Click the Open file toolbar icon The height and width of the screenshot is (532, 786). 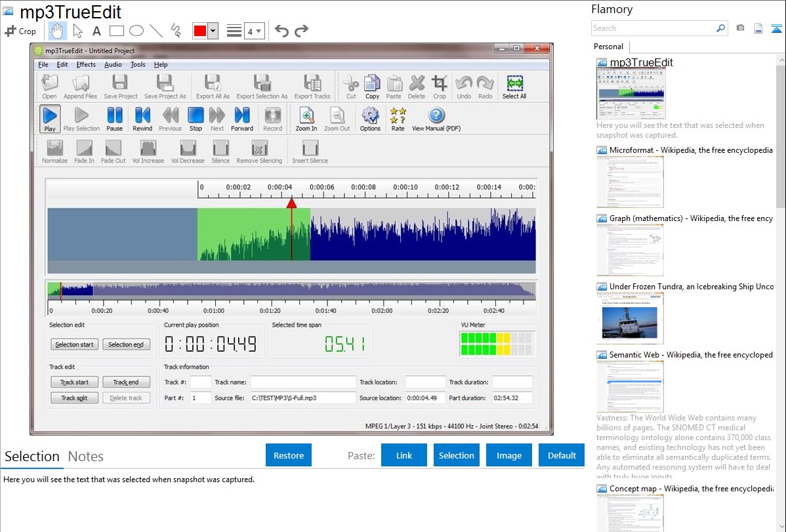click(x=49, y=87)
